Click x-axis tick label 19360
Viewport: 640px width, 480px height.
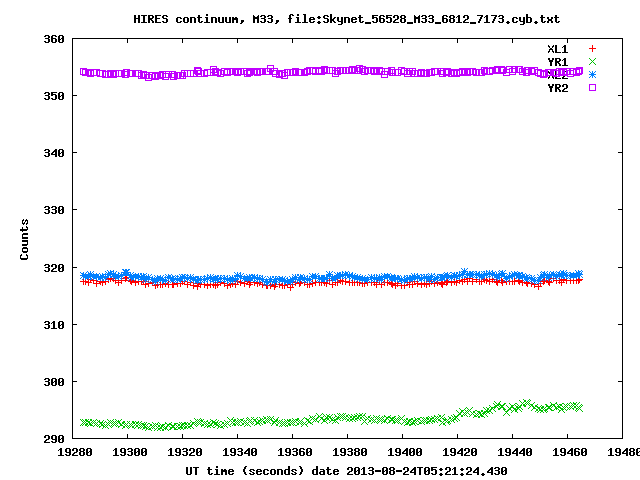tap(295, 452)
